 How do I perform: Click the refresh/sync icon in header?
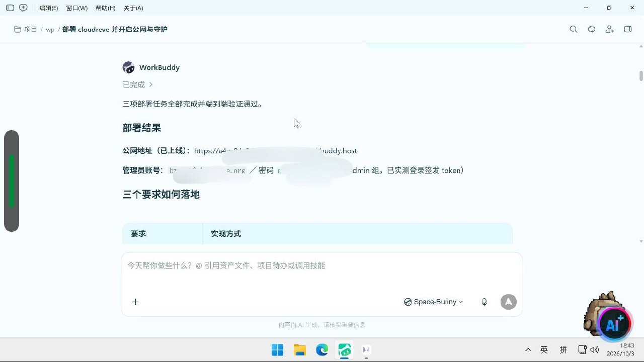(x=592, y=29)
